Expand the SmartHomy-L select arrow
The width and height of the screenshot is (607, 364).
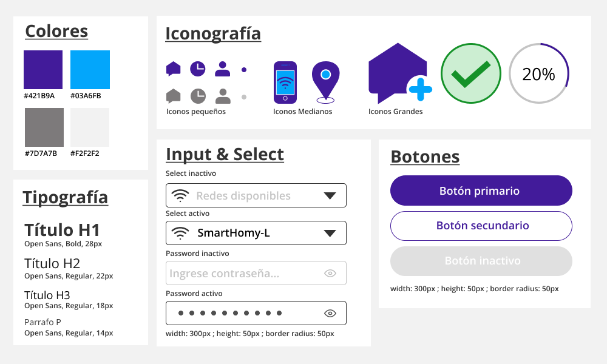coord(330,233)
